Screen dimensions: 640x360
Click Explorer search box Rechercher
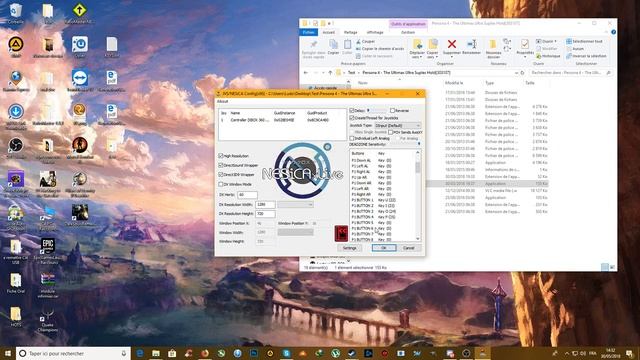(x=571, y=73)
